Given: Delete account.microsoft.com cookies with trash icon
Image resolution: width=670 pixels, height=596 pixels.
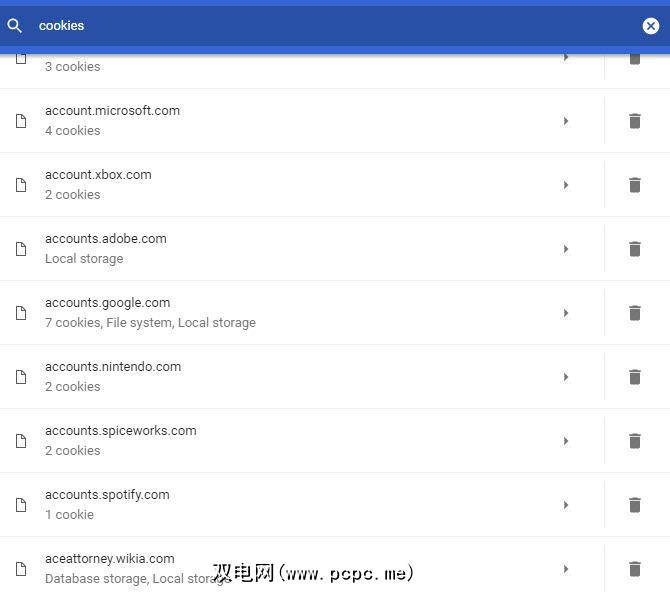Looking at the screenshot, I should coord(635,121).
